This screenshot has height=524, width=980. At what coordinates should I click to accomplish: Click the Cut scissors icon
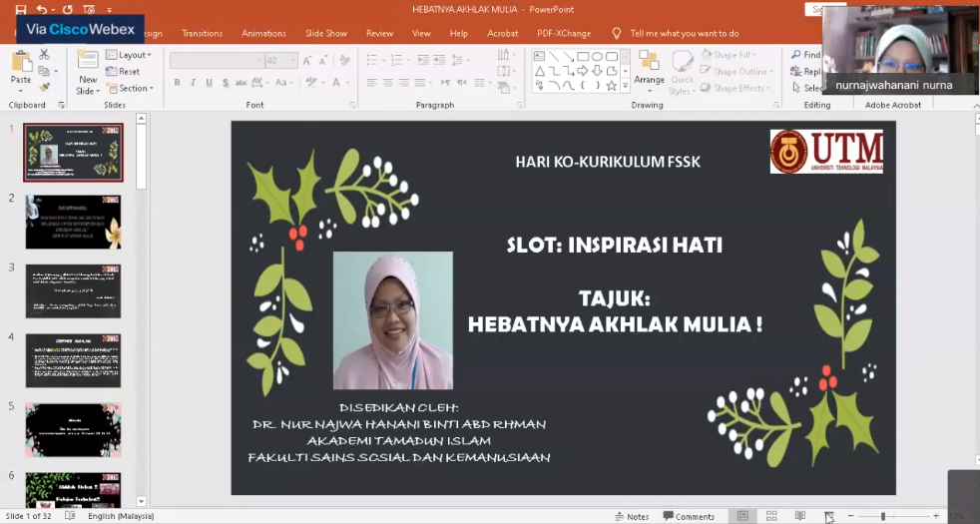coord(44,55)
